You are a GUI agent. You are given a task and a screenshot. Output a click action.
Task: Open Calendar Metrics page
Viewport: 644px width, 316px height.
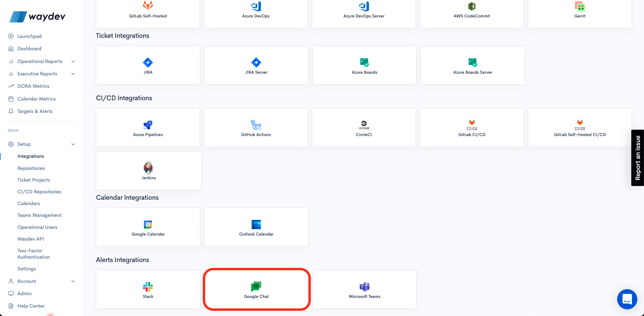point(37,99)
